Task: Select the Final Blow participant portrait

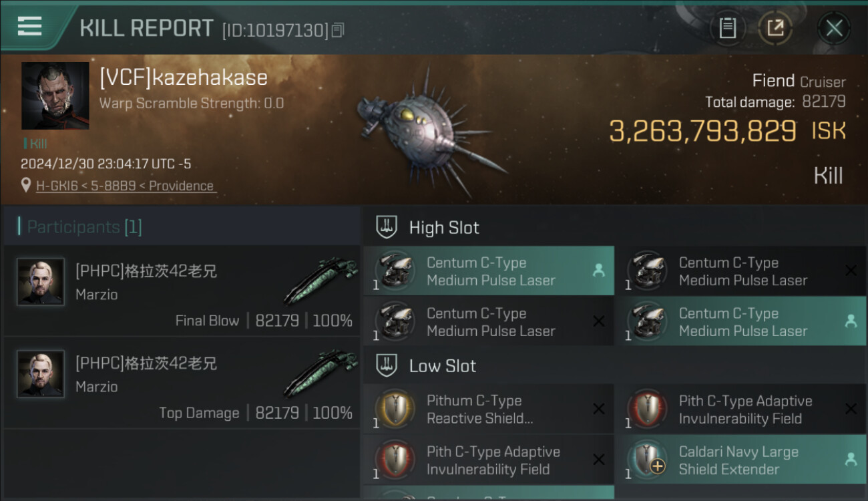Action: pos(41,282)
